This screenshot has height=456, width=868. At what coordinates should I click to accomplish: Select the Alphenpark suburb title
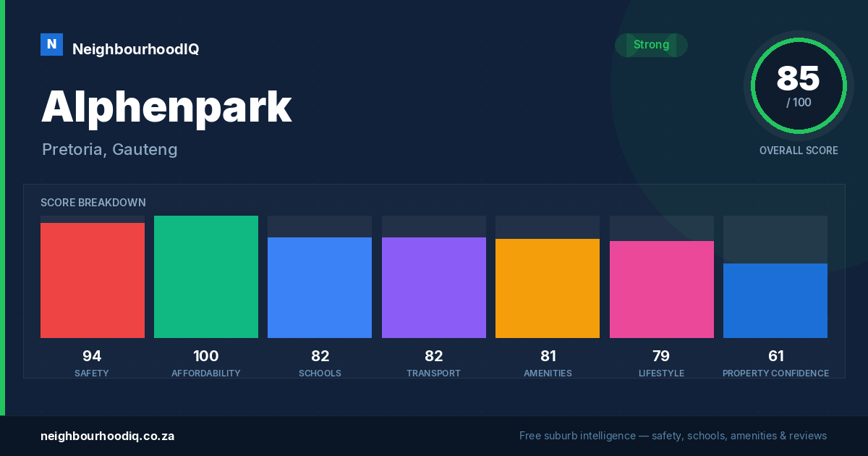tap(166, 108)
